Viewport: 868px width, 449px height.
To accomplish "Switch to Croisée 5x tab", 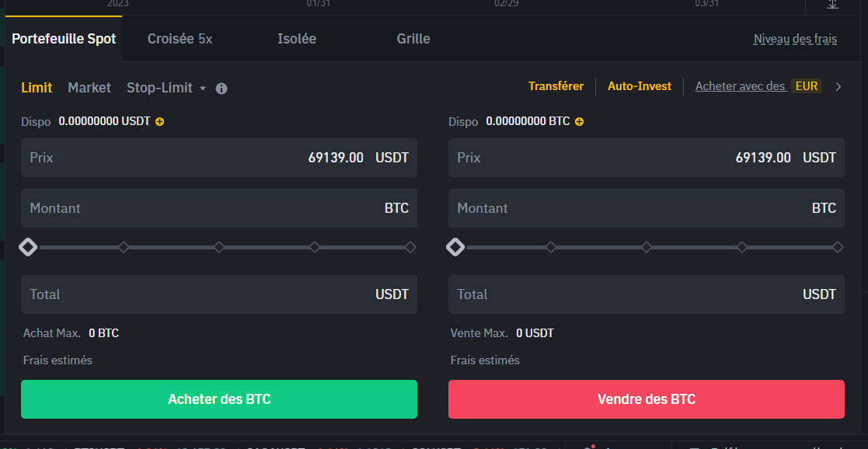I will (x=180, y=39).
